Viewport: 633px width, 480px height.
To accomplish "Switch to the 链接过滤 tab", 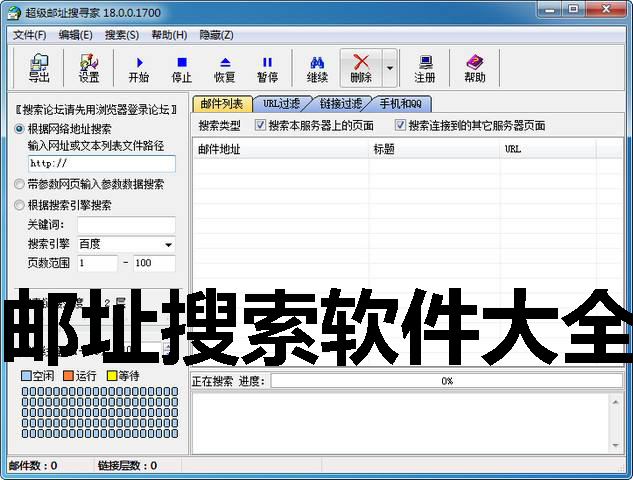I will click(341, 104).
